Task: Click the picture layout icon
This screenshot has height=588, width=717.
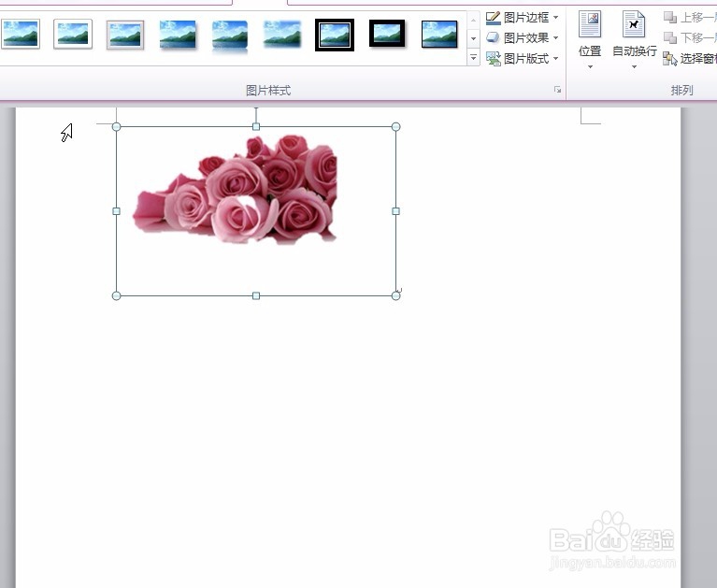Action: click(x=494, y=59)
